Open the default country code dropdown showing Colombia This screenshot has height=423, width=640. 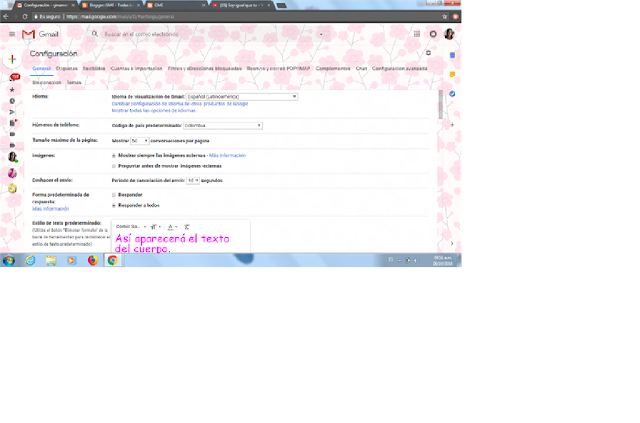[x=223, y=125]
